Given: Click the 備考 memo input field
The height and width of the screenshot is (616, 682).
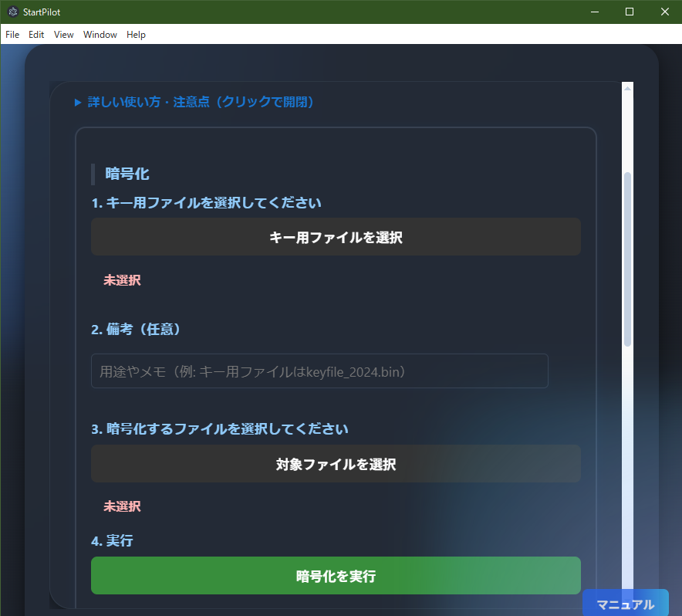Looking at the screenshot, I should click(319, 371).
